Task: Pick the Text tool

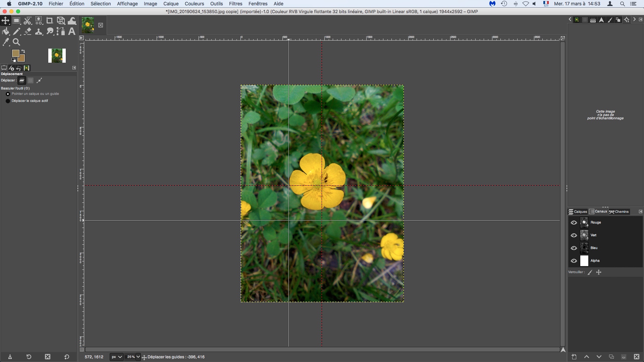Action: [72, 32]
